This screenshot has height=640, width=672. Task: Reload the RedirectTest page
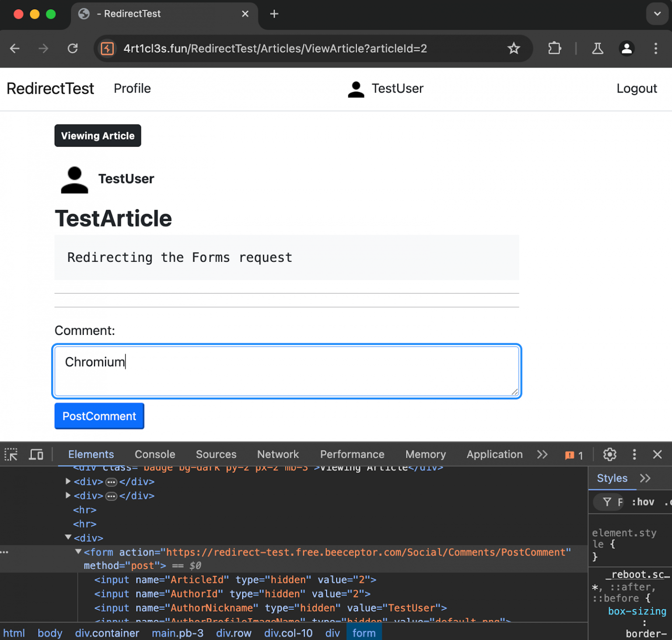pyautogui.click(x=73, y=49)
